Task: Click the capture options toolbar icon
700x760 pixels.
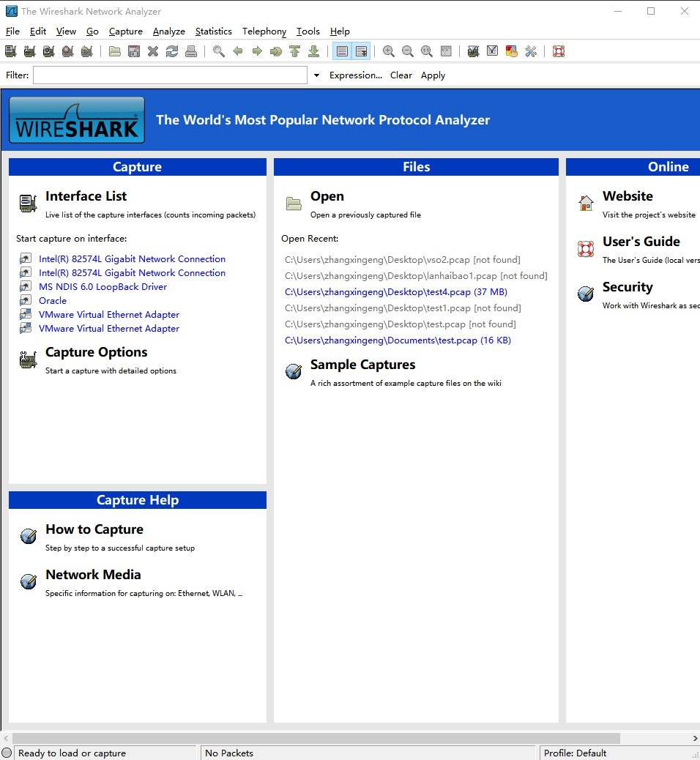Action: click(29, 51)
